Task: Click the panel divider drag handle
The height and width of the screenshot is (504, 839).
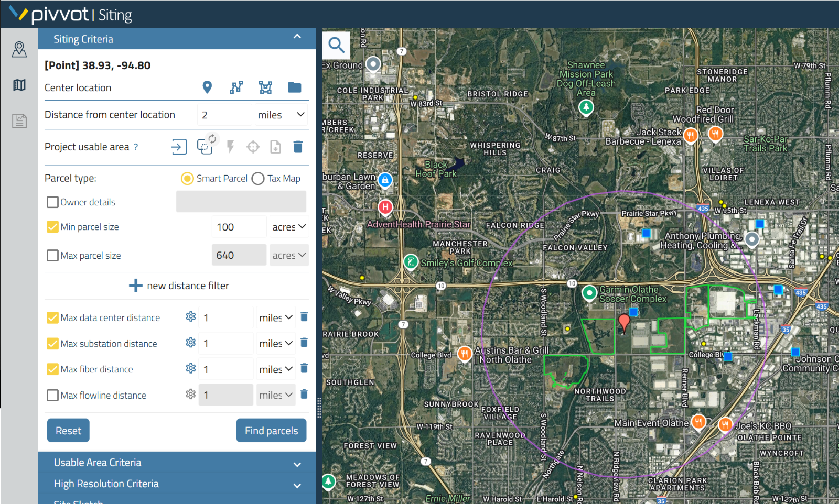Action: coord(319,407)
